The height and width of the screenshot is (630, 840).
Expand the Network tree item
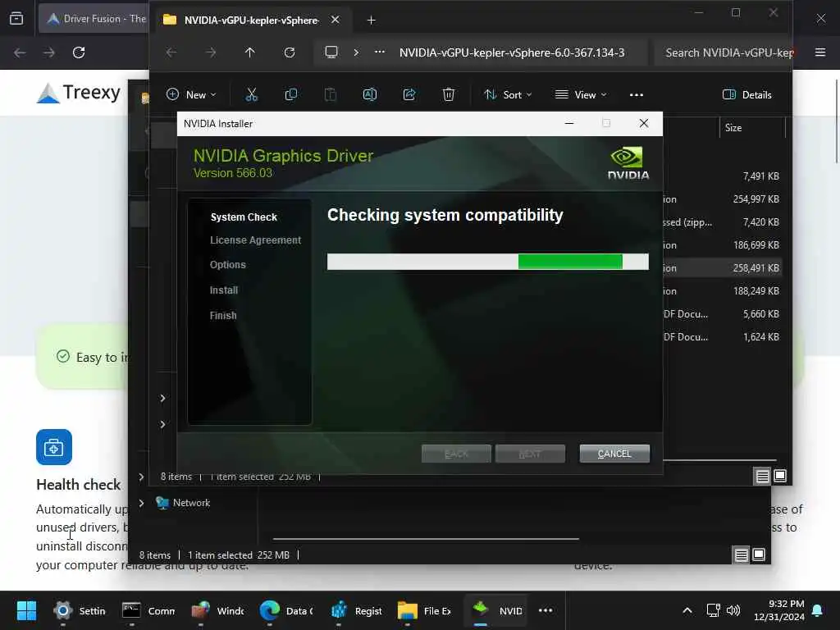141,503
